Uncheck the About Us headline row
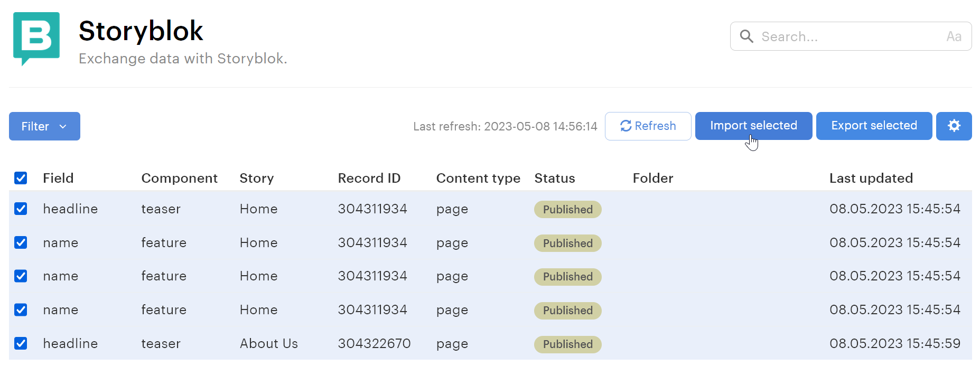This screenshot has height=366, width=980. point(21,343)
